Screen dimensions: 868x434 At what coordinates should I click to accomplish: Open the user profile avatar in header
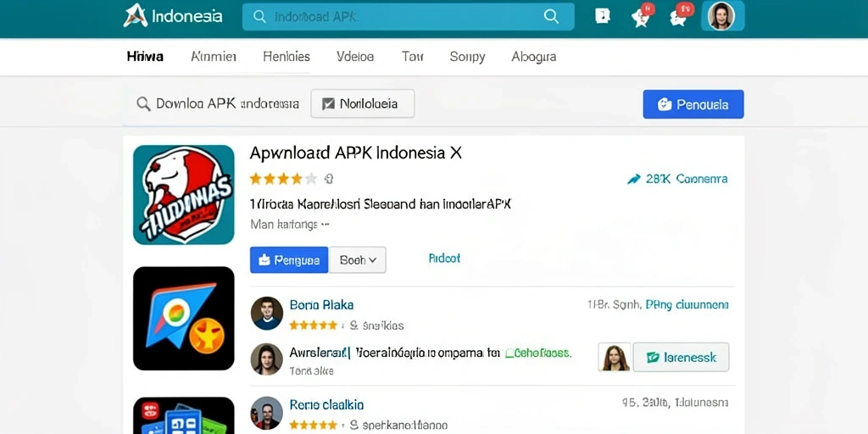point(721,16)
